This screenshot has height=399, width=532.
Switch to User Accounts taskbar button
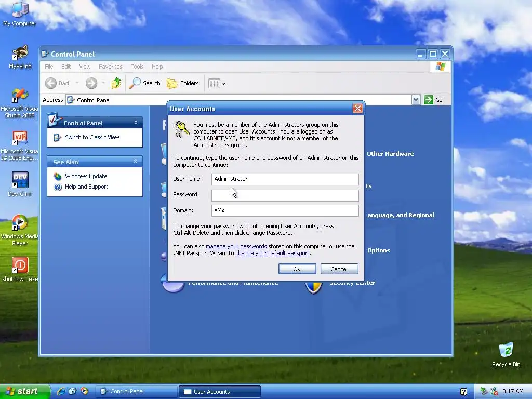tap(220, 392)
